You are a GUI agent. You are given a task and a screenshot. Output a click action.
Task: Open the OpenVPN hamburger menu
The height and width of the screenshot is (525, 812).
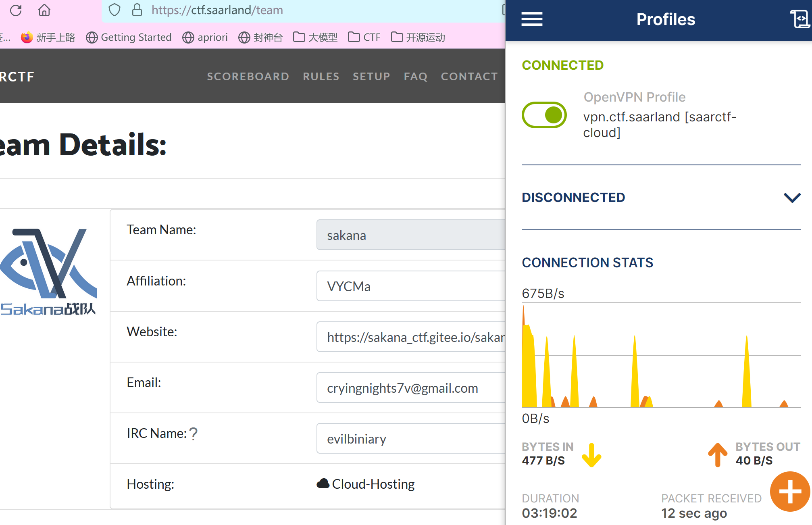click(532, 19)
